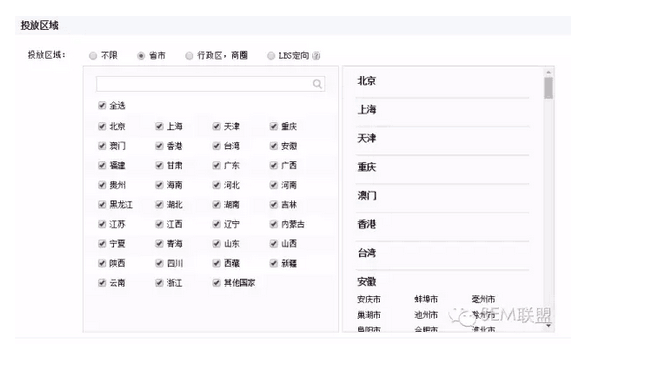Click 亳州市 under 安徽

click(x=483, y=299)
